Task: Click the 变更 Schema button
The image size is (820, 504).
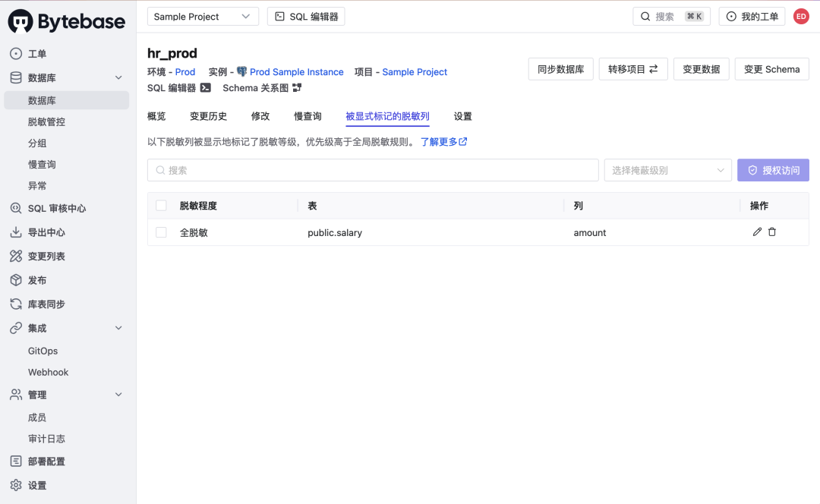Action: pos(772,69)
